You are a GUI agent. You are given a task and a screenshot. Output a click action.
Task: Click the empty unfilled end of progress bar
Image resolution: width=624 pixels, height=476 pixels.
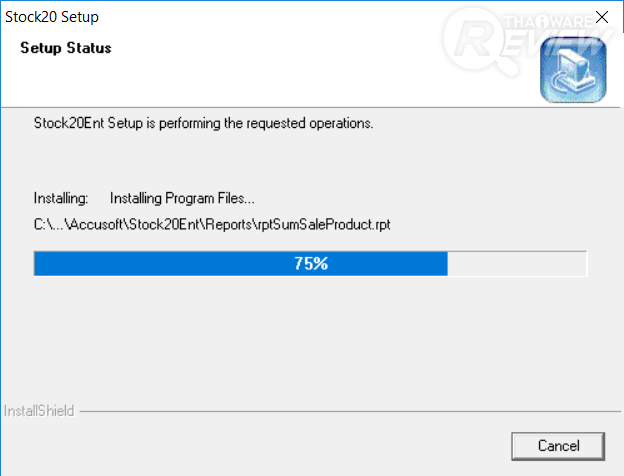(516, 264)
